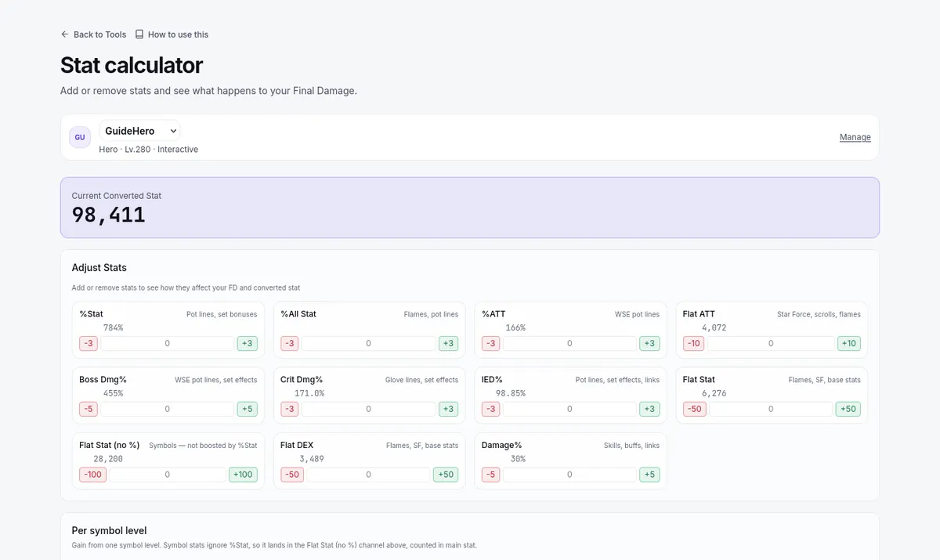Viewport: 940px width, 560px height.
Task: Click the IED% adjustment input field
Action: 569,409
